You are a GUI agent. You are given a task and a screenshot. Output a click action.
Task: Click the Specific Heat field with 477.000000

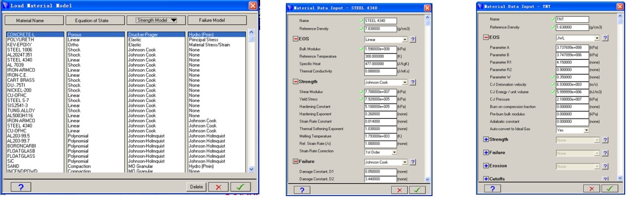380,63
